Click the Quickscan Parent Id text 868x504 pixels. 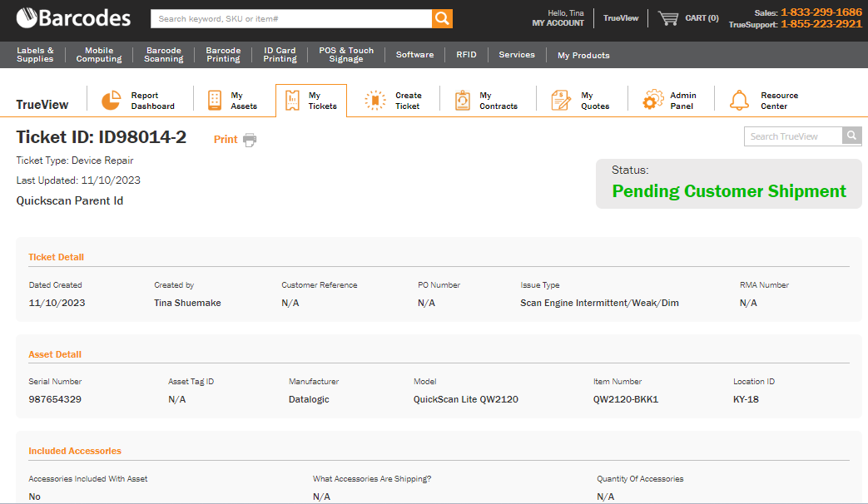click(x=70, y=200)
